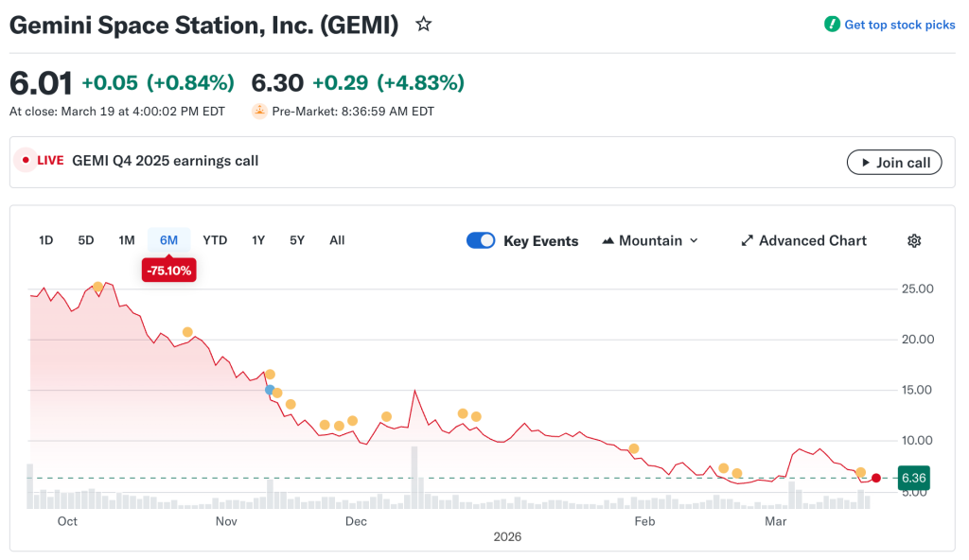The image size is (969, 560).
Task: Switch to the YTD range tab
Action: click(x=215, y=240)
